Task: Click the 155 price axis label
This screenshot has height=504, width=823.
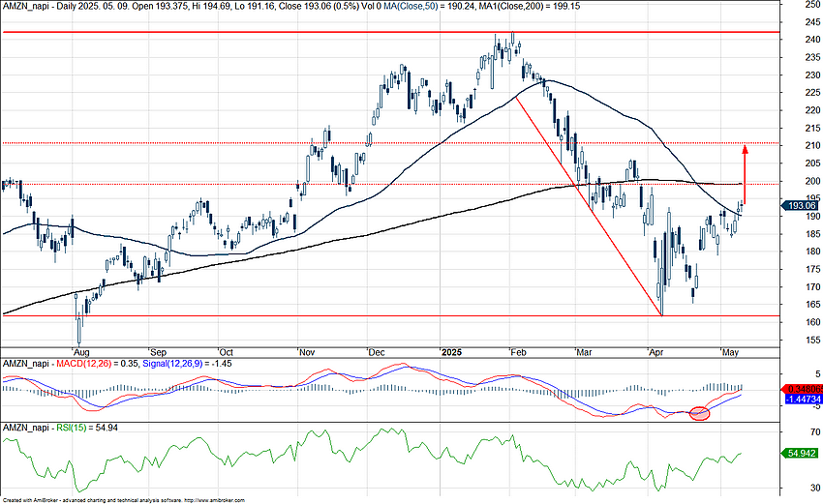Action: click(812, 340)
